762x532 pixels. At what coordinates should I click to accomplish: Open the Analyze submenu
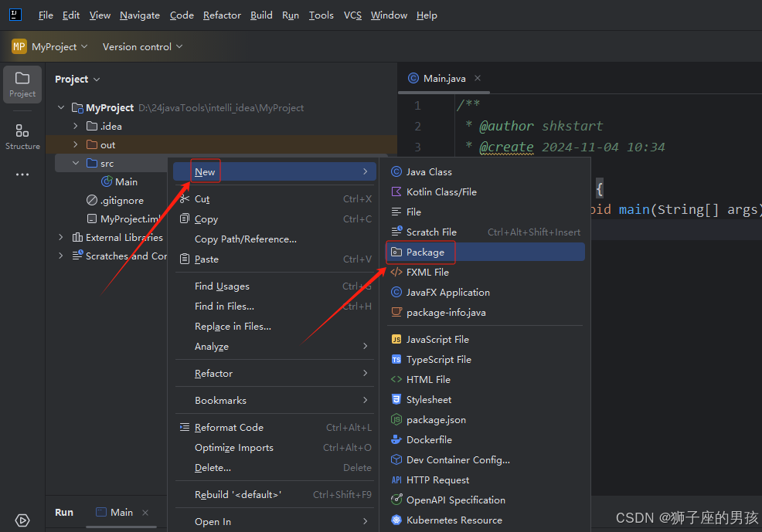[274, 346]
